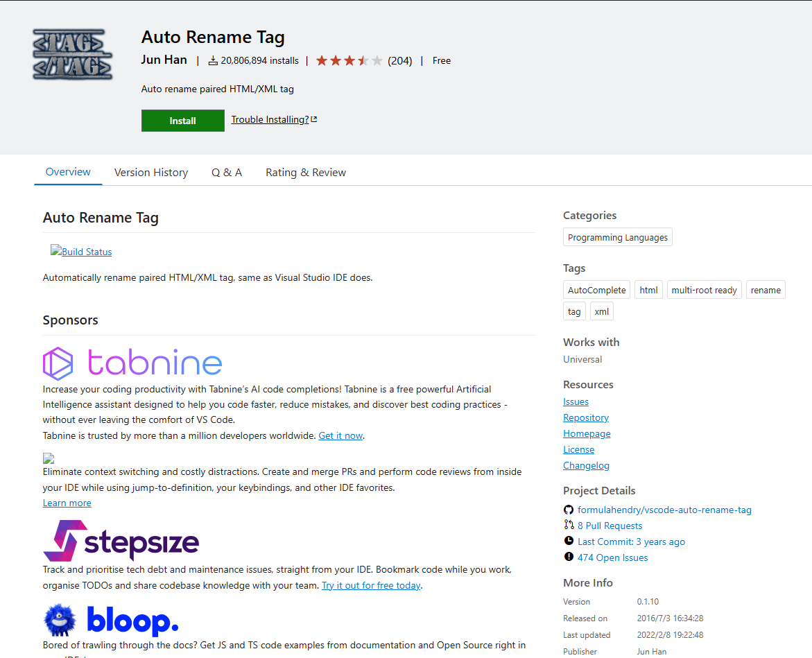Click the exclamation icon beside Open Issues
The image size is (812, 658).
tap(569, 557)
